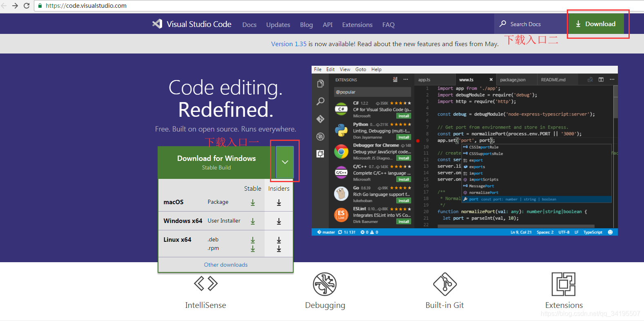Expand the download options chevron
The height and width of the screenshot is (321, 644).
point(285,162)
